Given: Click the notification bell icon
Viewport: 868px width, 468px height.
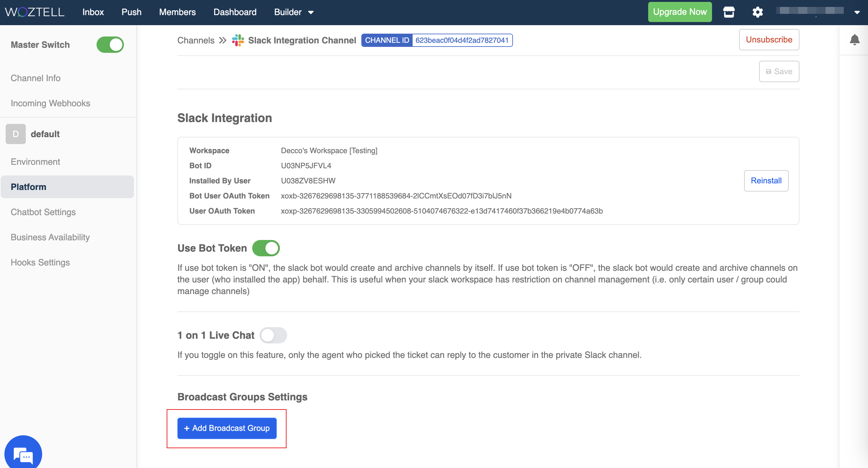Looking at the screenshot, I should click(x=854, y=40).
